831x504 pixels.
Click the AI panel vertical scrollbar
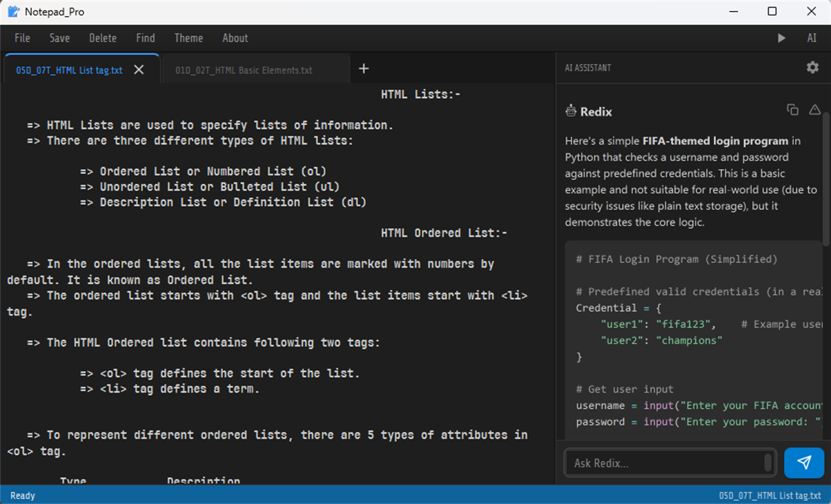pyautogui.click(x=827, y=179)
